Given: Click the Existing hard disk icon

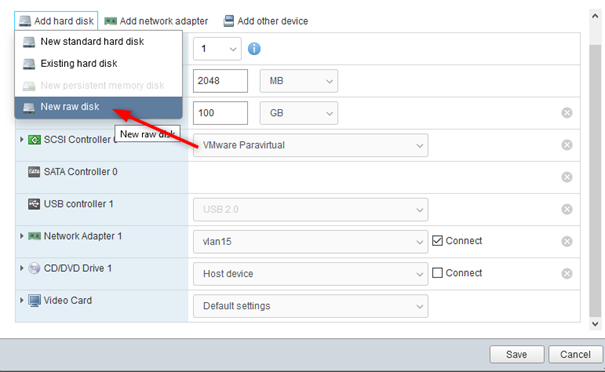Looking at the screenshot, I should pos(29,64).
